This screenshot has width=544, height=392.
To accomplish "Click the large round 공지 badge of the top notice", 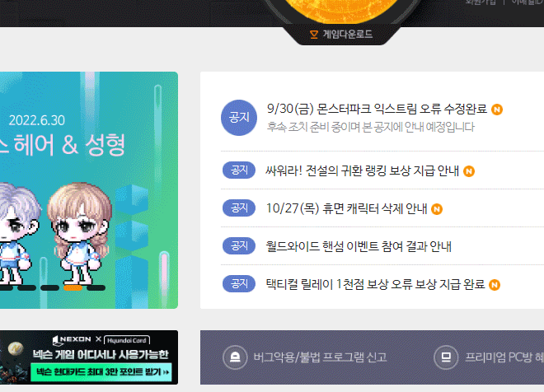I will tap(239, 118).
